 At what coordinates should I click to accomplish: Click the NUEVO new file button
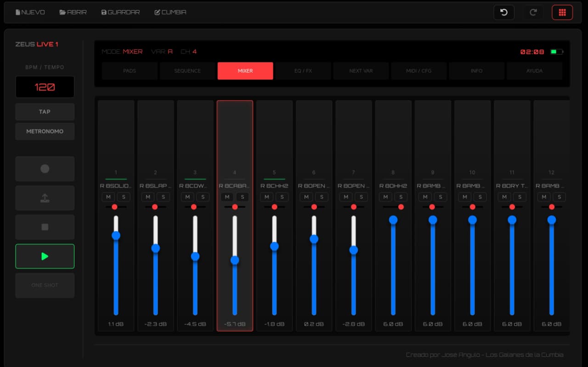point(30,12)
